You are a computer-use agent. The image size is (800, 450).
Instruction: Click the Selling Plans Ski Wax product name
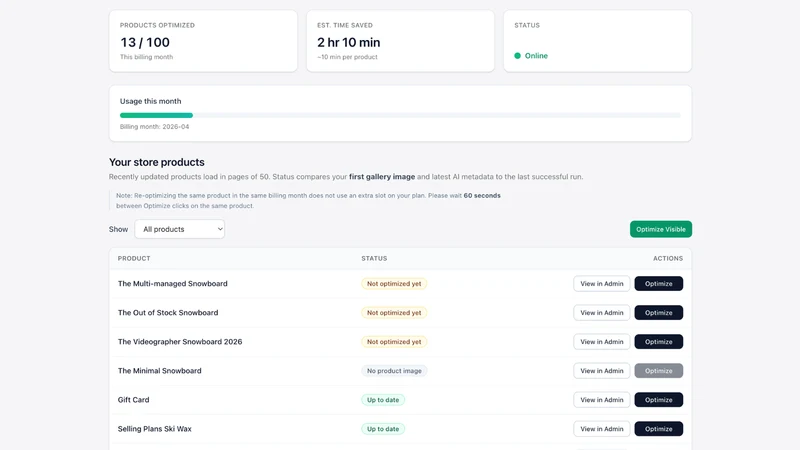(x=155, y=429)
